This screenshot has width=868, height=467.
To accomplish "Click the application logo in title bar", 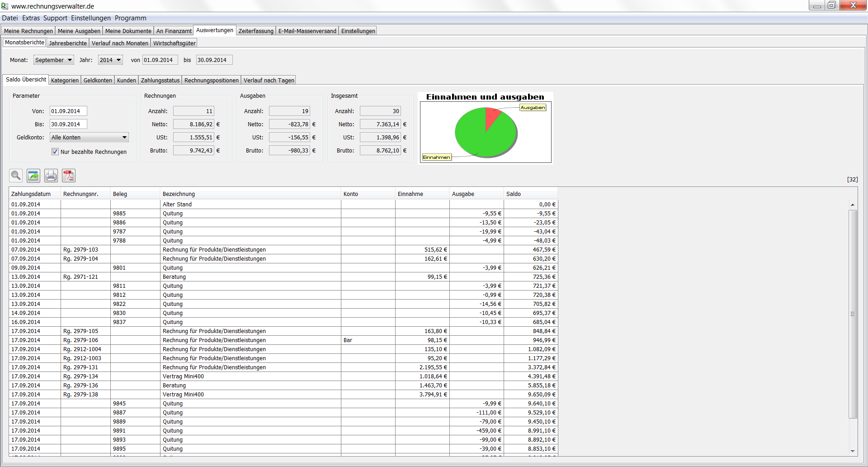I will [x=5, y=6].
